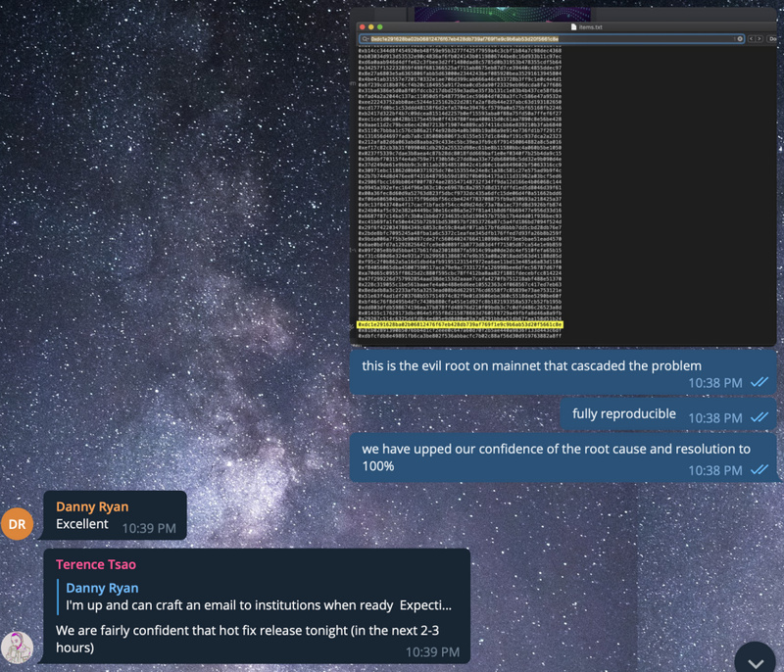The width and height of the screenshot is (784, 672).
Task: Click the read checkmarks on "fully reproducible"
Action: click(x=759, y=417)
